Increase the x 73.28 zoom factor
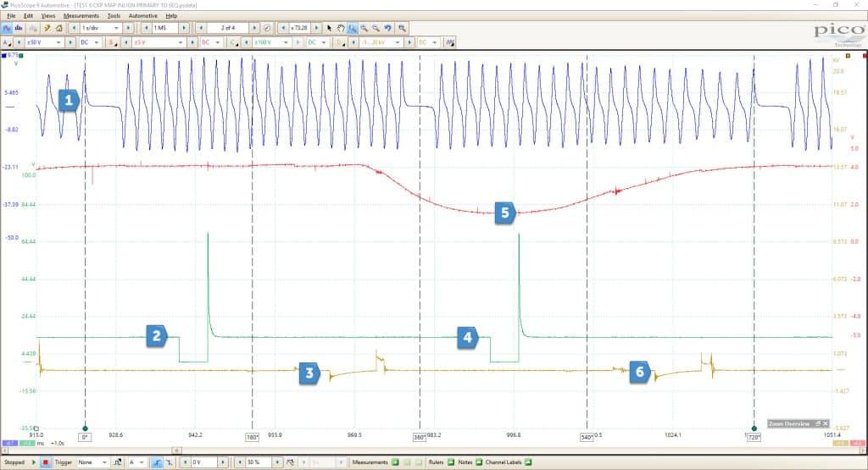This screenshot has width=868, height=470. (316, 28)
